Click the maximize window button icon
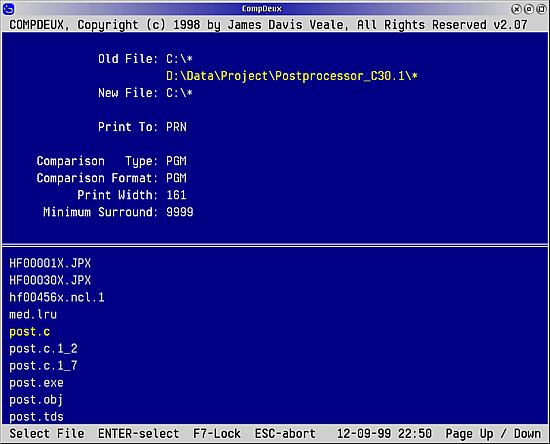550x444 pixels. (x=542, y=9)
